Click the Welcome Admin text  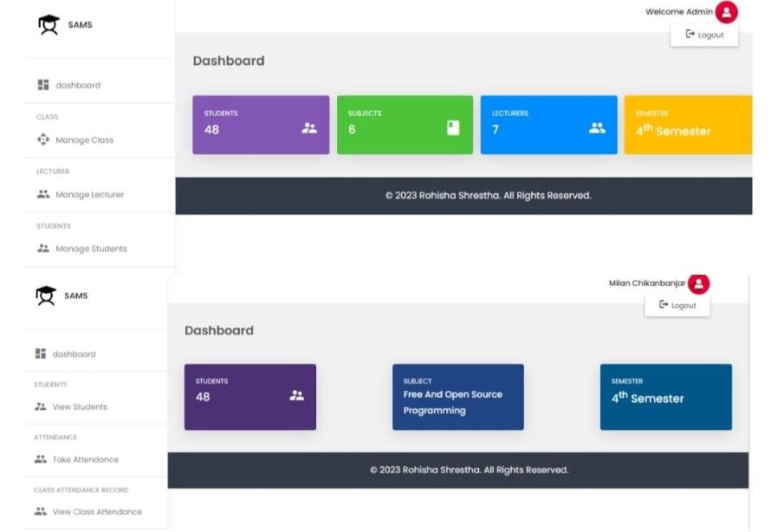click(678, 12)
